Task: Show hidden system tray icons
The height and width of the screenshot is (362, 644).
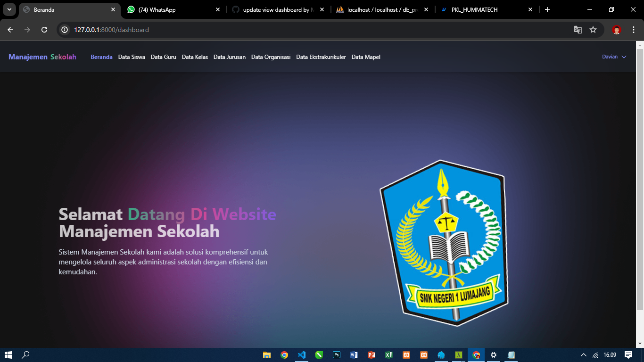Action: click(584, 355)
